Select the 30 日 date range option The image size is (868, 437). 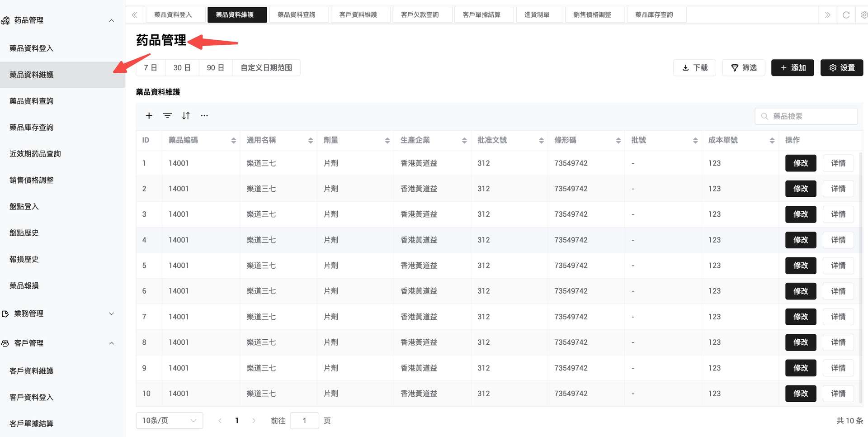pos(182,67)
